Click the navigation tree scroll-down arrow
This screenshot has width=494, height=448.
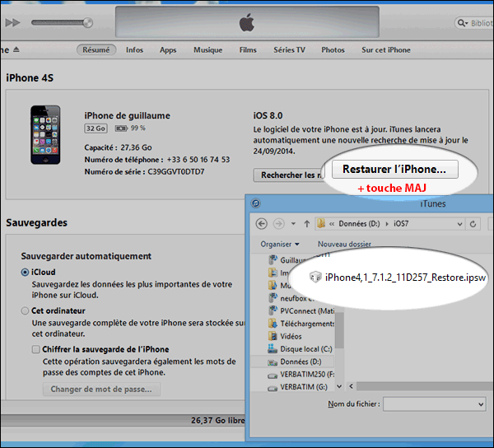tap(339, 386)
